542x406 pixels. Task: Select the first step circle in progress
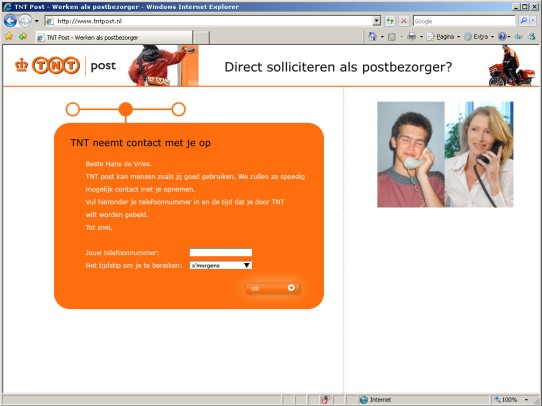73,109
